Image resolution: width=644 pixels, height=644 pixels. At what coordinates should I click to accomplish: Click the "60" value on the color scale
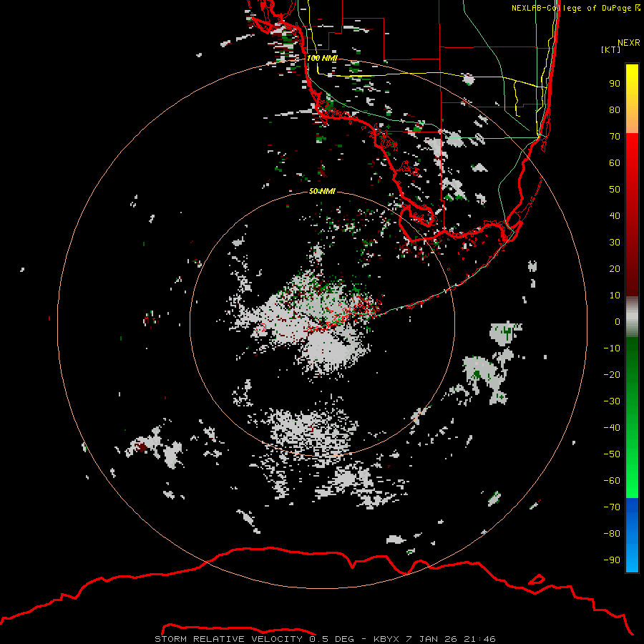615,163
